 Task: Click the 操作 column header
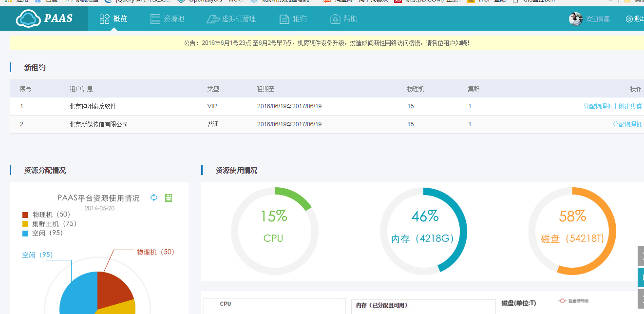[636, 89]
